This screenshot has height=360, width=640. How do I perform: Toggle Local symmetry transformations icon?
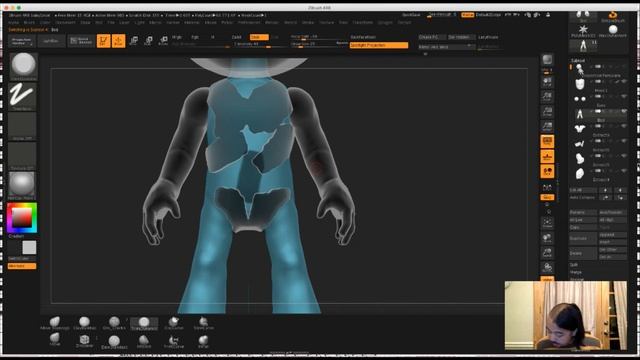click(547, 171)
